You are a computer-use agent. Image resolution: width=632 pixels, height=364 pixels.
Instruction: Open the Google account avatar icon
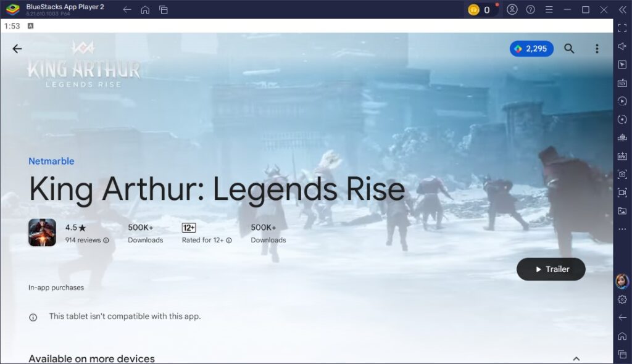tap(512, 10)
